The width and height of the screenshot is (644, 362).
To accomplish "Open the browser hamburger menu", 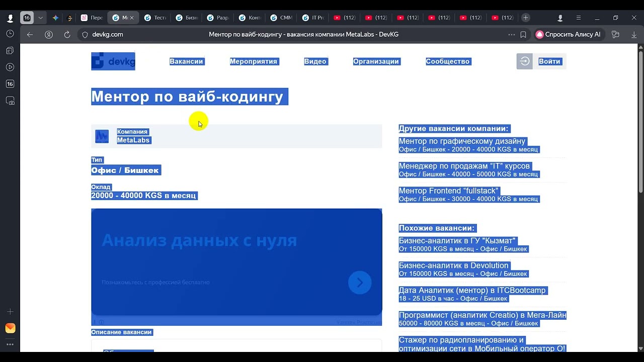I will (x=579, y=18).
